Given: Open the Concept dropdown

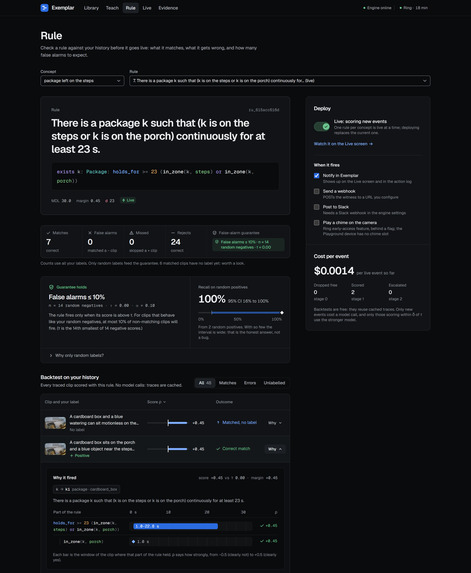Looking at the screenshot, I should (82, 81).
